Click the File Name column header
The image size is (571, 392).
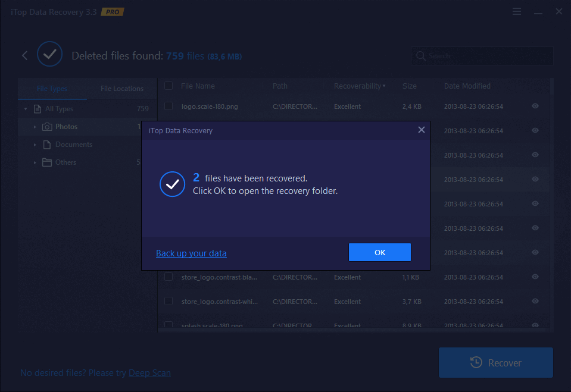pos(198,86)
